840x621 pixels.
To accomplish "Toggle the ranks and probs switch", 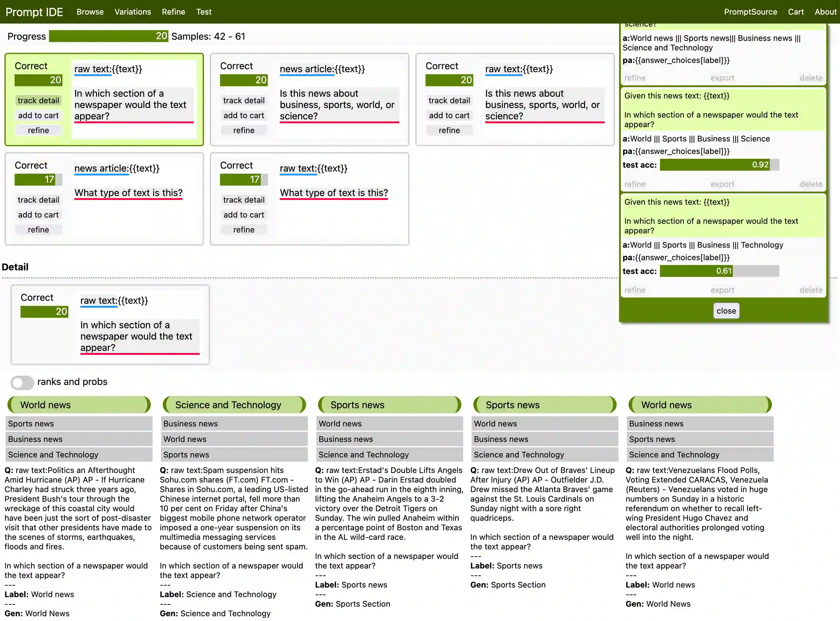I will point(22,382).
